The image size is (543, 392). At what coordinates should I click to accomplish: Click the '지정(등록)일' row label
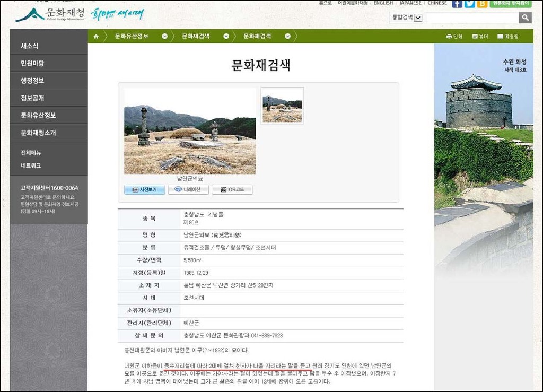149,273
